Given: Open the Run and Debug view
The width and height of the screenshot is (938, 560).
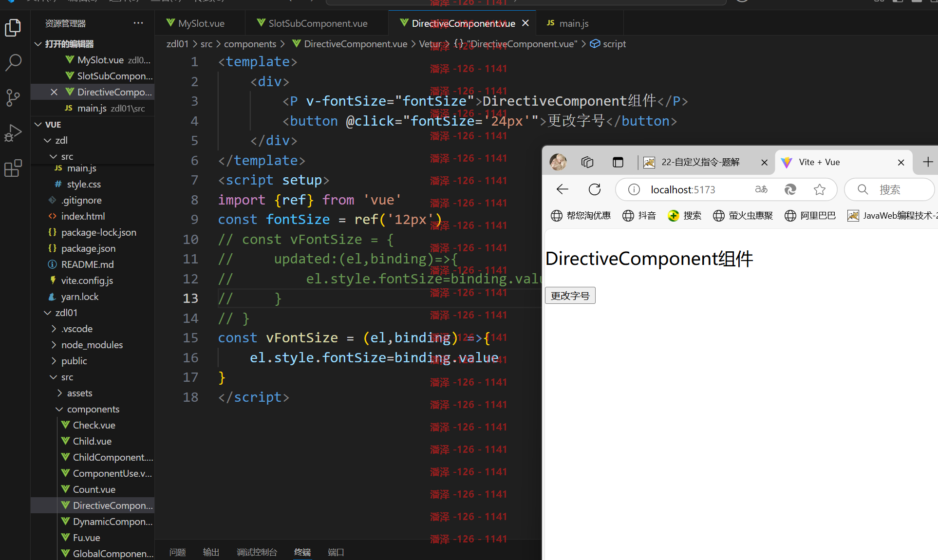Looking at the screenshot, I should point(13,132).
